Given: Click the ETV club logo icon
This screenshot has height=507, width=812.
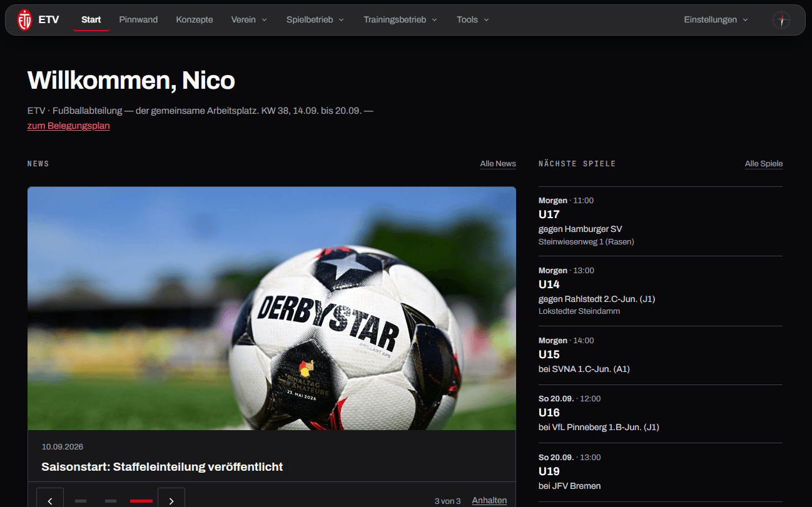Looking at the screenshot, I should point(24,20).
